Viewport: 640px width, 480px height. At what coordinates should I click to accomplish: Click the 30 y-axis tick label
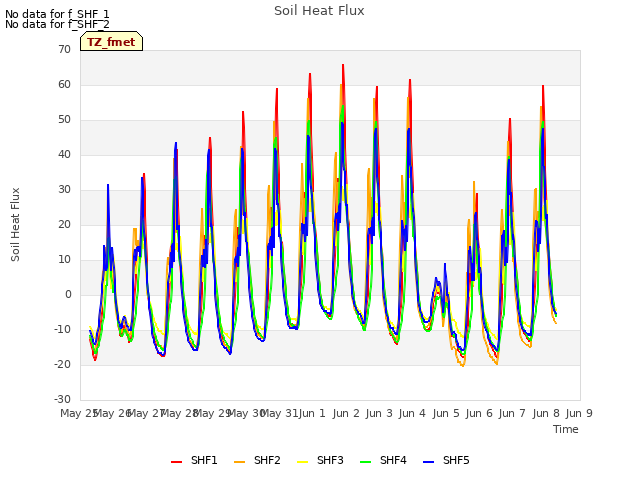click(64, 190)
